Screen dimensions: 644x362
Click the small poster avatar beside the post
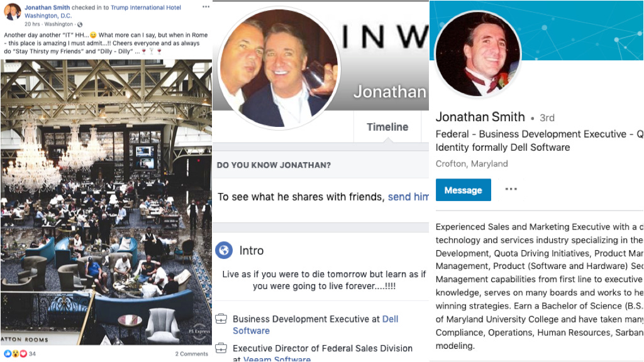(x=13, y=11)
